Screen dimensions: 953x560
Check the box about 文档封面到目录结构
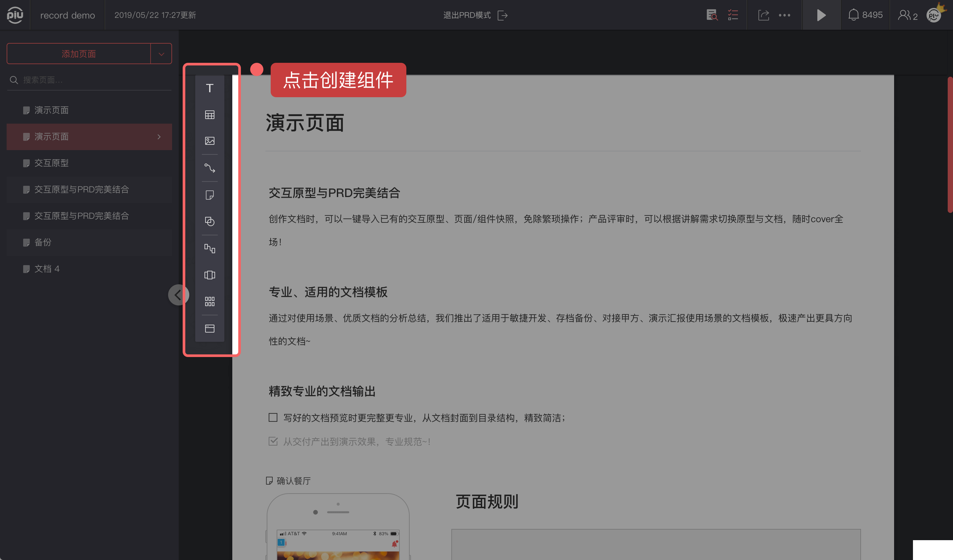(x=273, y=417)
